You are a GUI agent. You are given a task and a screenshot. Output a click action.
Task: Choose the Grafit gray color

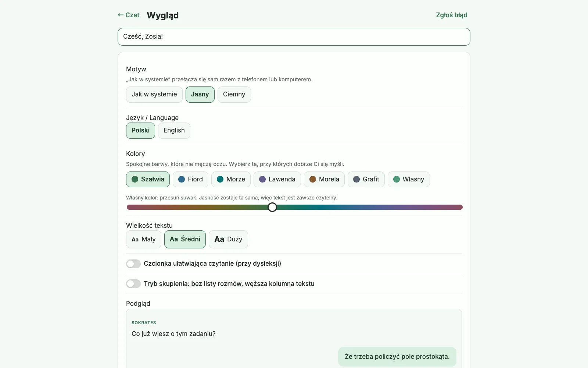click(x=366, y=180)
